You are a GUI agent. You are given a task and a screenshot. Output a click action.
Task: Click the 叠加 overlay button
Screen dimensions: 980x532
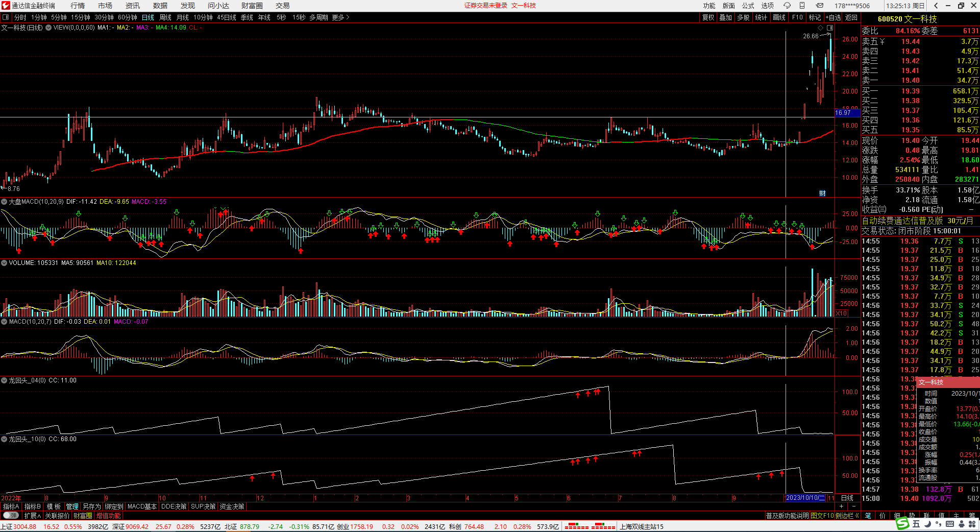point(726,17)
